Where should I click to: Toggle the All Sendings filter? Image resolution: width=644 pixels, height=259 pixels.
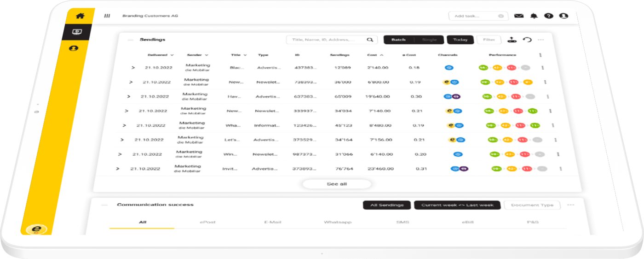[387, 205]
